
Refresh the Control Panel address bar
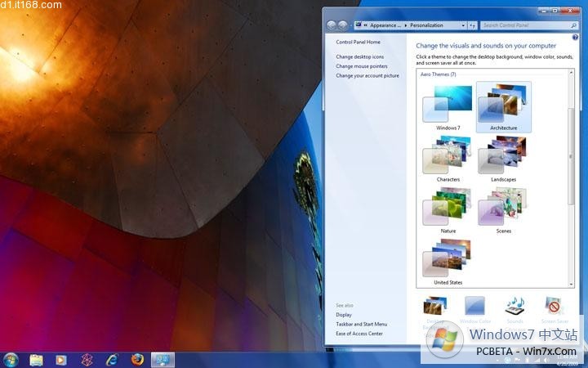click(x=473, y=25)
